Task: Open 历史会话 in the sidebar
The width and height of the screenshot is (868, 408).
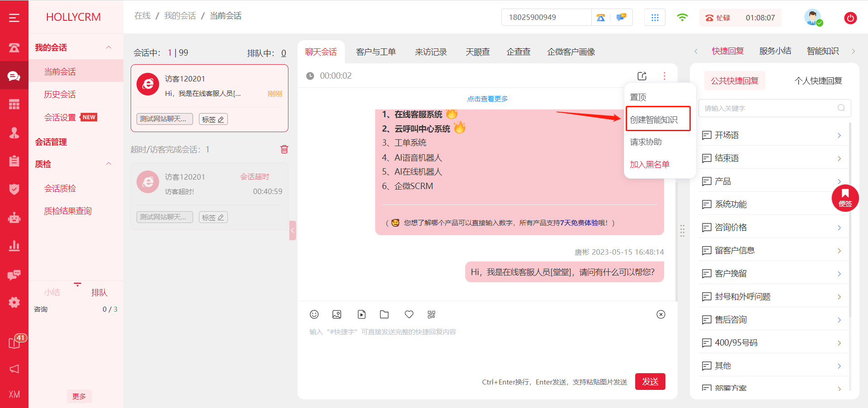Action: (x=60, y=95)
